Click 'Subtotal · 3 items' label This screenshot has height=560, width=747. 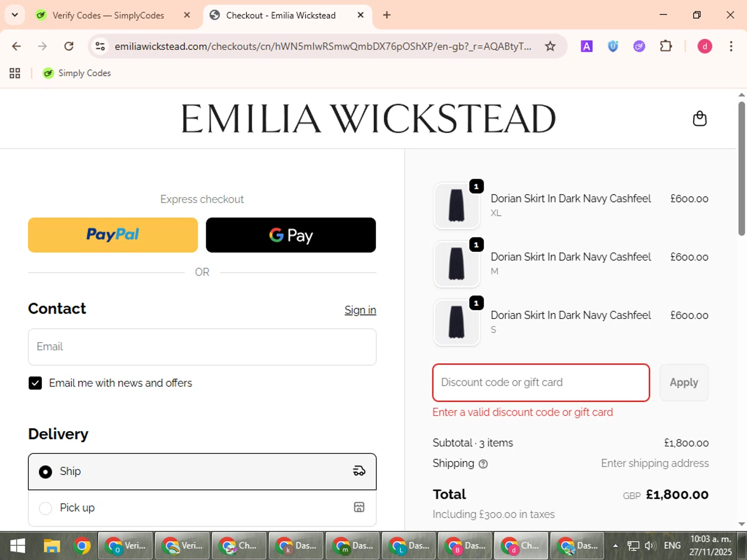pyautogui.click(x=473, y=443)
